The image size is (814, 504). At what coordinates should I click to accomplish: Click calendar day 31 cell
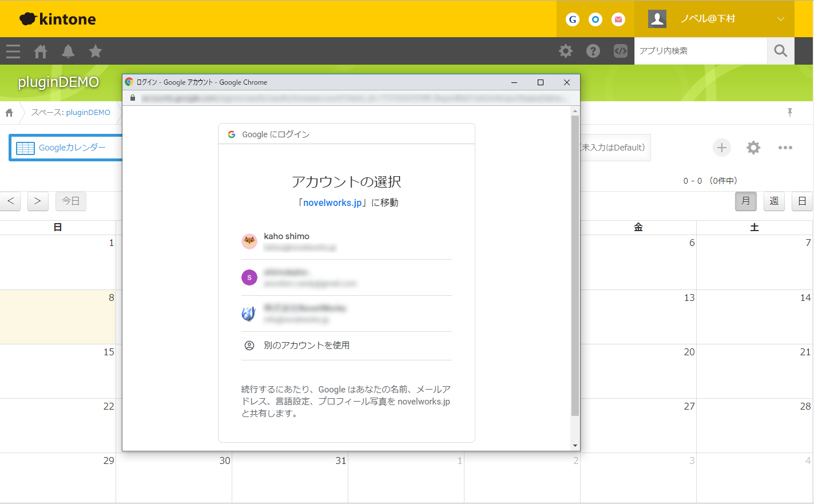point(290,478)
